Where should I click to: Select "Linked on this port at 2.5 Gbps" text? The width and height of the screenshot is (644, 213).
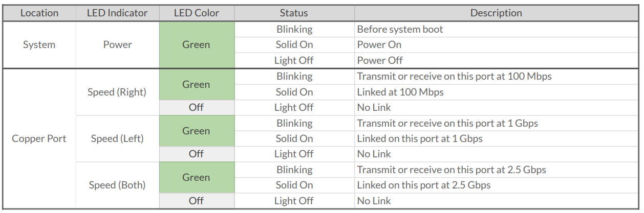[423, 185]
